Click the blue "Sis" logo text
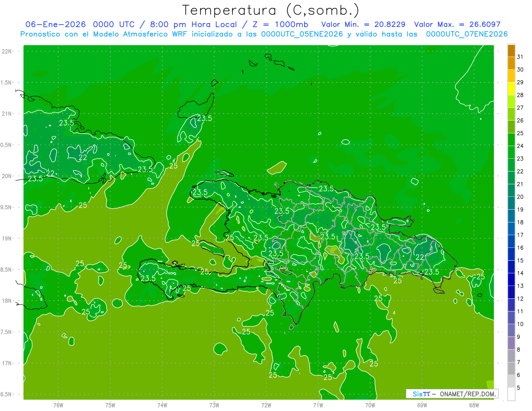The height and width of the screenshot is (411, 532). pos(417,394)
